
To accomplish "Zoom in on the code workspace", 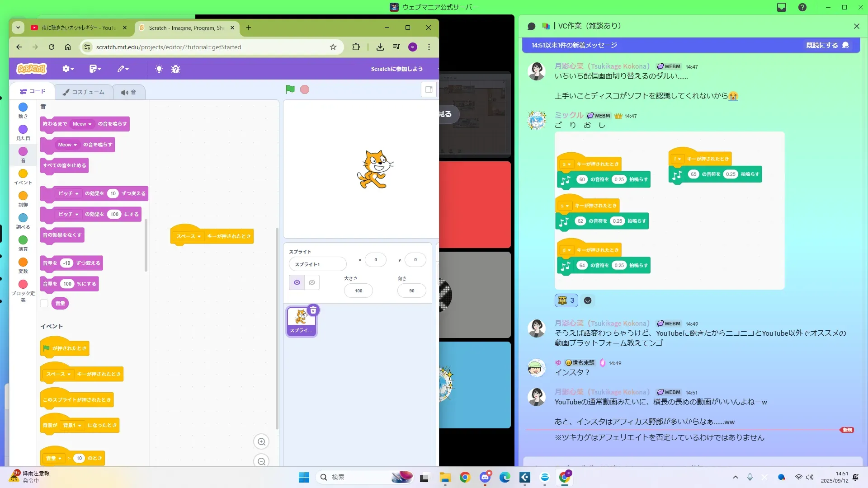I will click(x=261, y=441).
